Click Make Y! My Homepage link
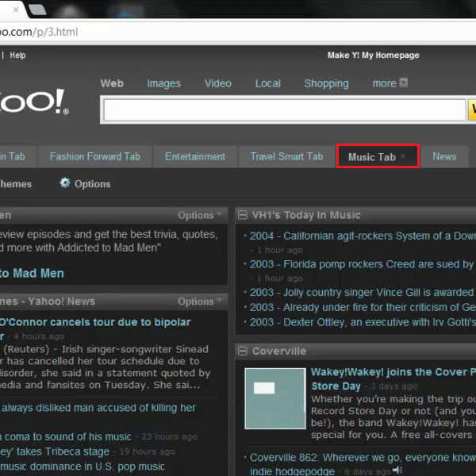 [373, 56]
